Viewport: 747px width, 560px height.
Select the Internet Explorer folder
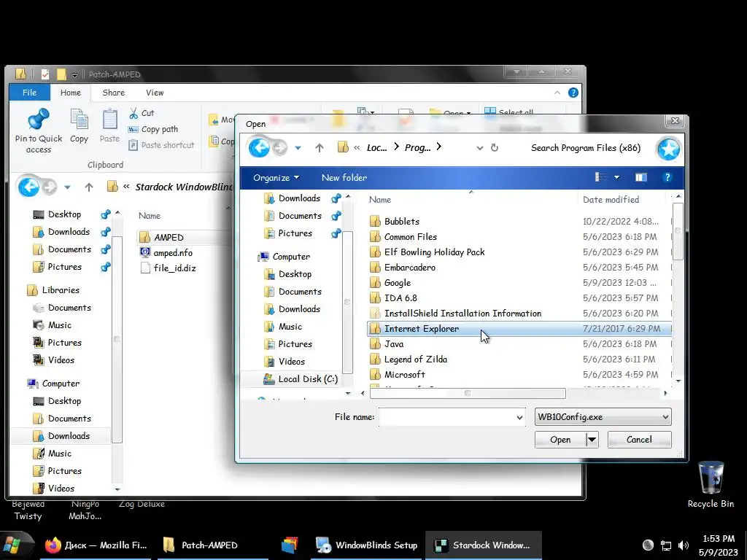pyautogui.click(x=519, y=329)
